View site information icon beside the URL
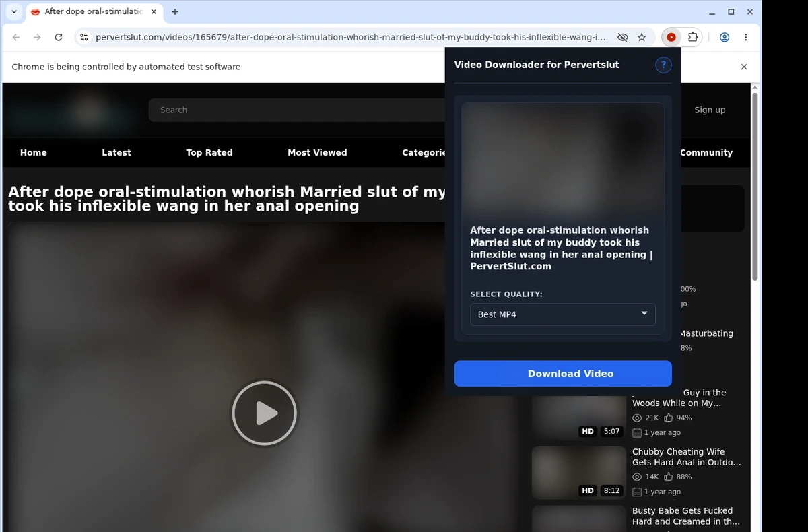The image size is (808, 532). [83, 38]
